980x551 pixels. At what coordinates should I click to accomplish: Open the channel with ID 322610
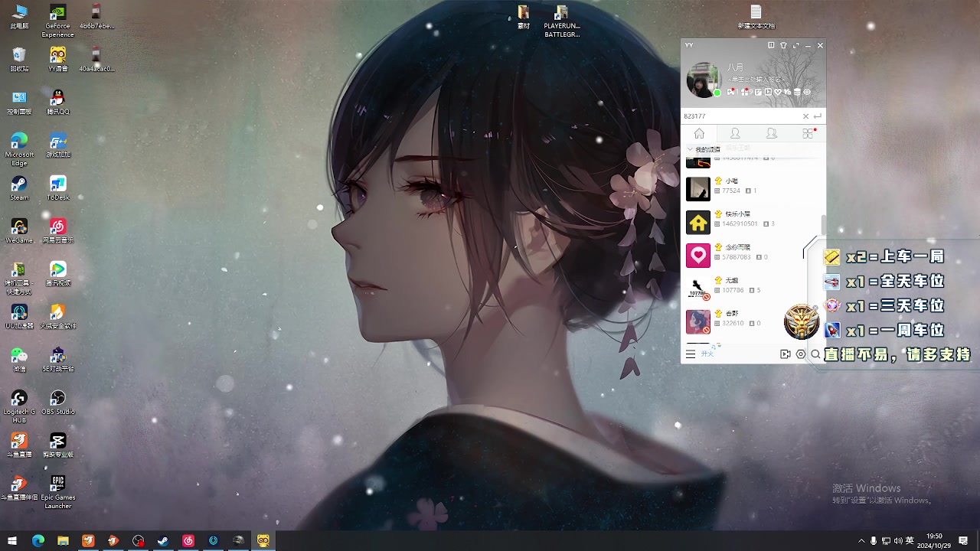click(x=753, y=321)
